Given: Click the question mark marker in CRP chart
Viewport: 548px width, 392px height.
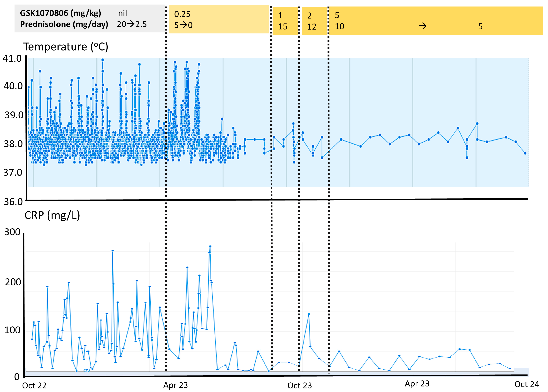Looking at the screenshot, I should pyautogui.click(x=87, y=370).
